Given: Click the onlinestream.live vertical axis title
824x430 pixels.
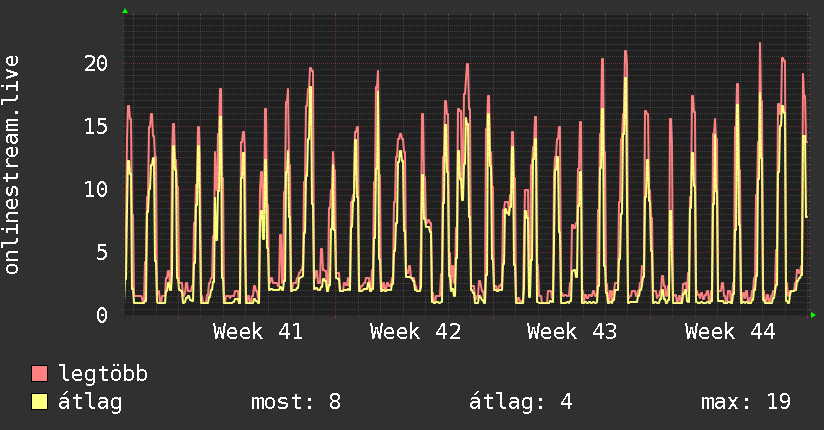Looking at the screenshot, I should coord(12,165).
